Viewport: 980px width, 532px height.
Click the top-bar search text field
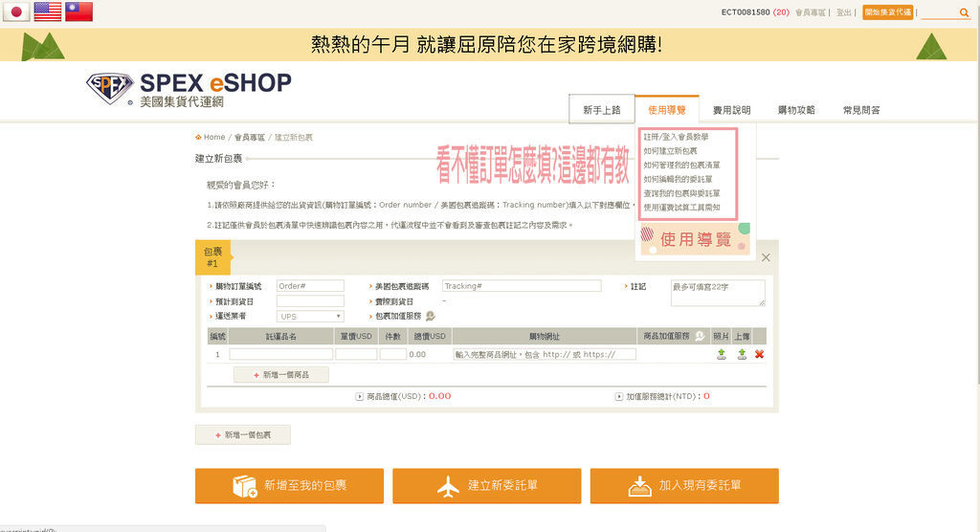coord(940,12)
